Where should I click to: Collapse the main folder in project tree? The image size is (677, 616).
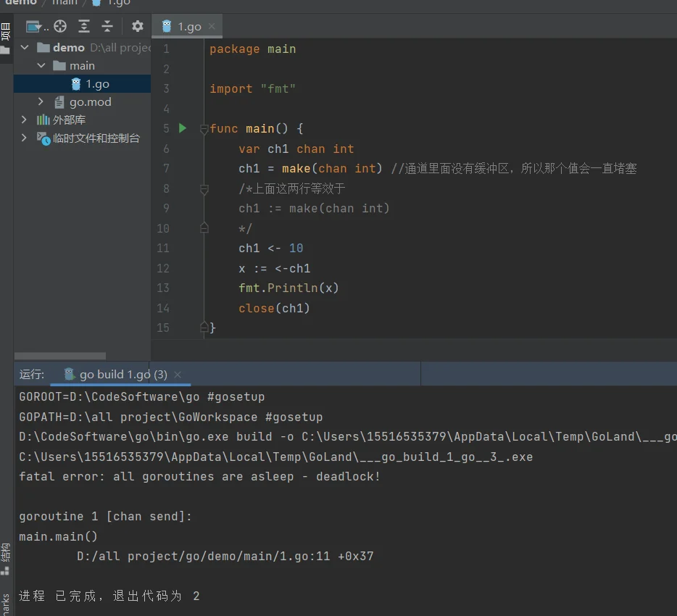tap(41, 66)
